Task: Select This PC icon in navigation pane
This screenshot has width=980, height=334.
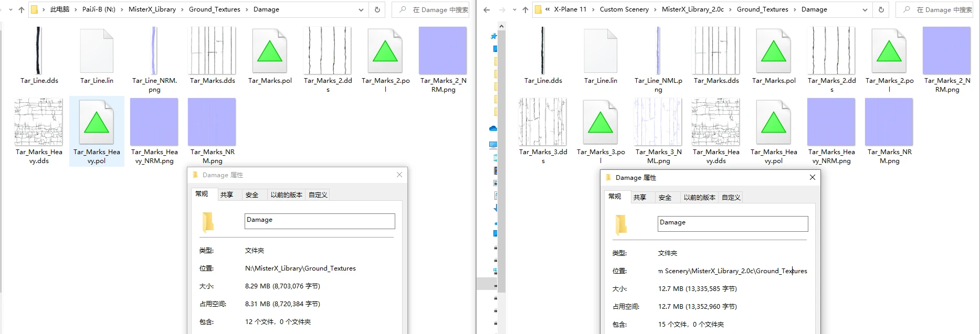Action: (x=493, y=144)
